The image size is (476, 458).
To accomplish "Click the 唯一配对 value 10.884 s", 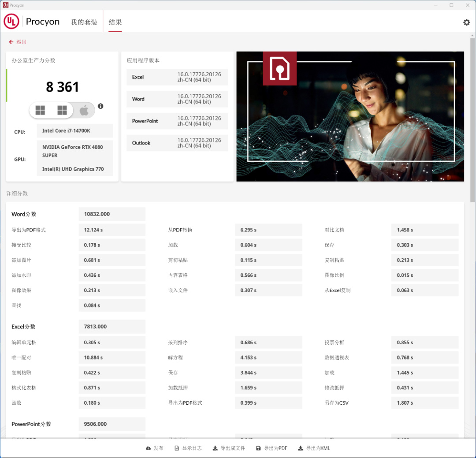I will pos(112,357).
